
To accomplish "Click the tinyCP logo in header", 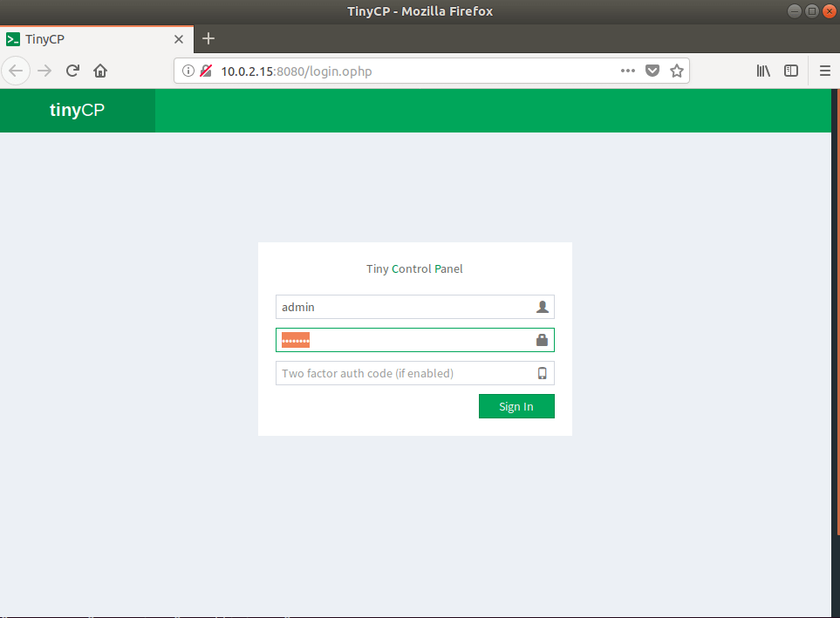I will coord(77,110).
